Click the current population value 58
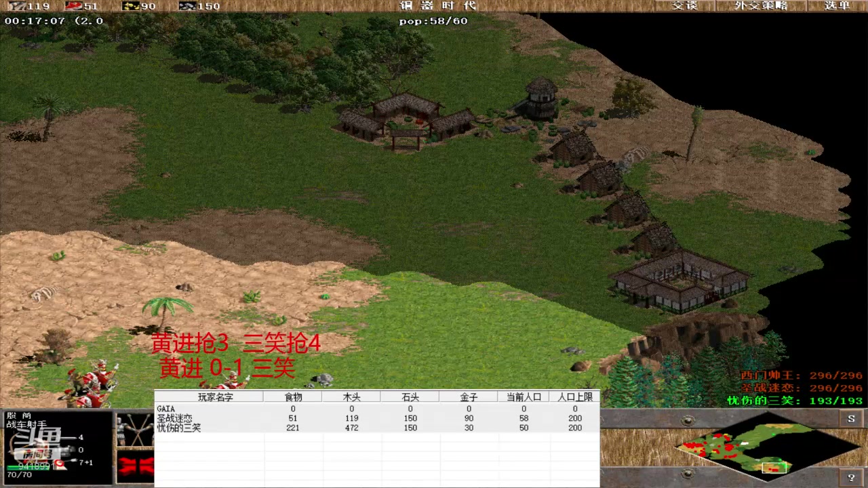Image resolution: width=868 pixels, height=488 pixels. coord(524,418)
